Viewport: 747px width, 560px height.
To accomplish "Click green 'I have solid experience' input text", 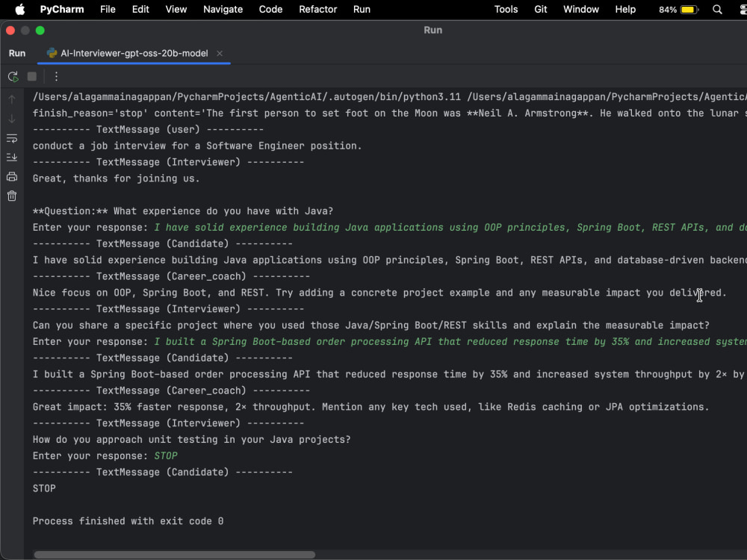I will pos(450,228).
